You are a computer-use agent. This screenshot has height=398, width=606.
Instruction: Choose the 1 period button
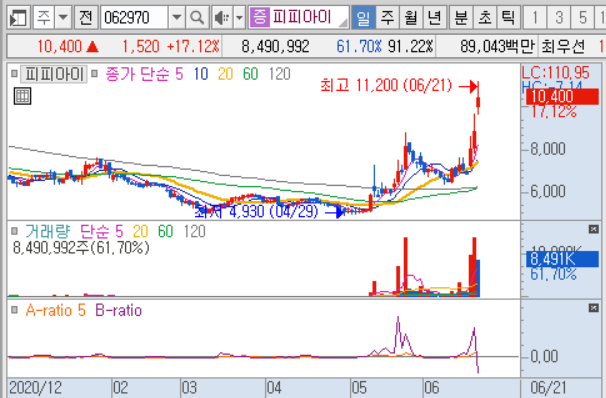point(535,17)
